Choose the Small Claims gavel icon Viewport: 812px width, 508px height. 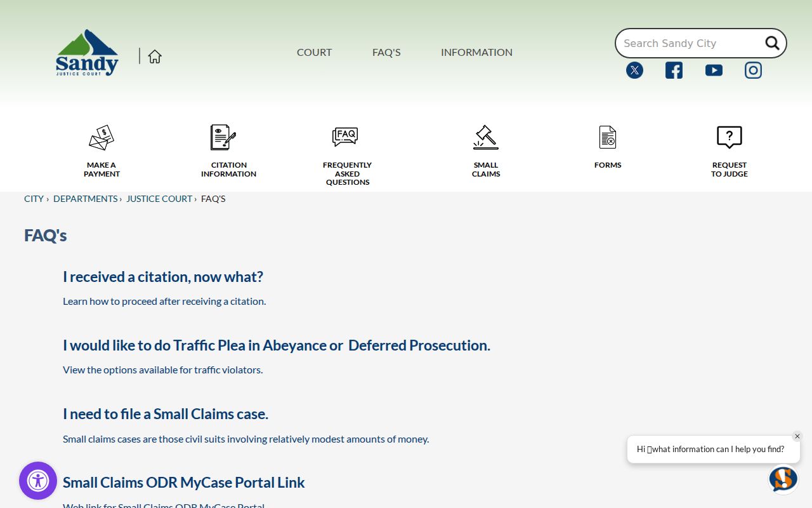[486, 137]
